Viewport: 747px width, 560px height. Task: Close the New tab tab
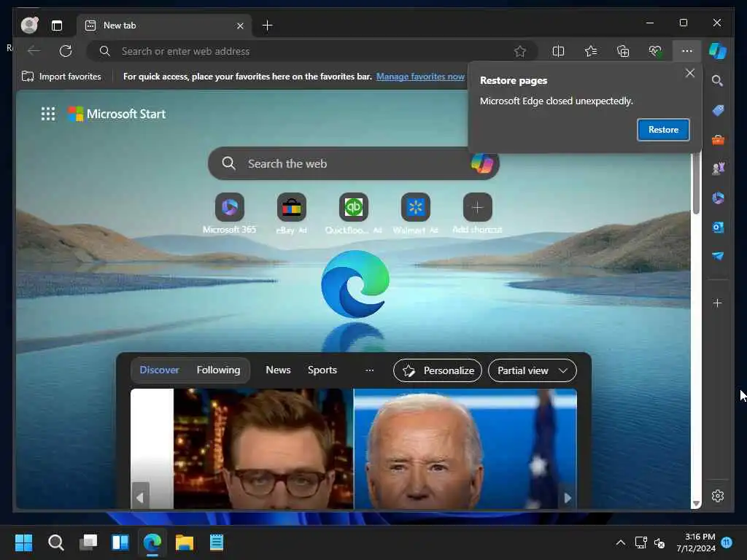240,26
